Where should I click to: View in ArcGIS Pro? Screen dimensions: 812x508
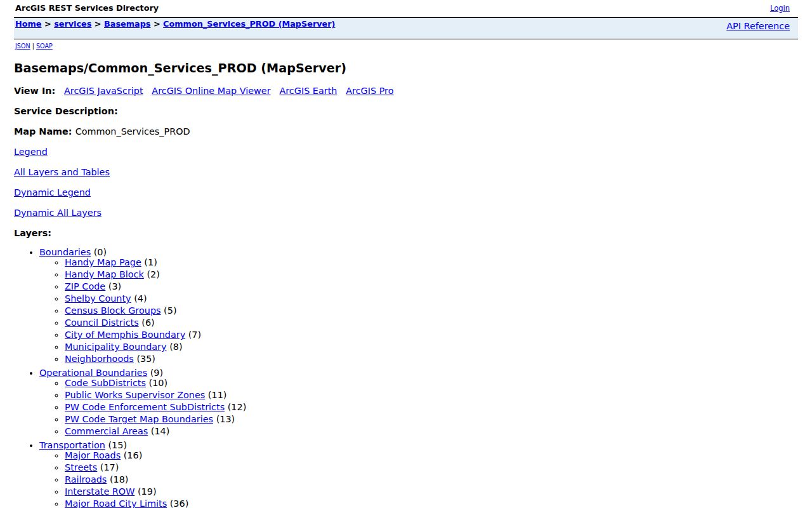tap(370, 91)
